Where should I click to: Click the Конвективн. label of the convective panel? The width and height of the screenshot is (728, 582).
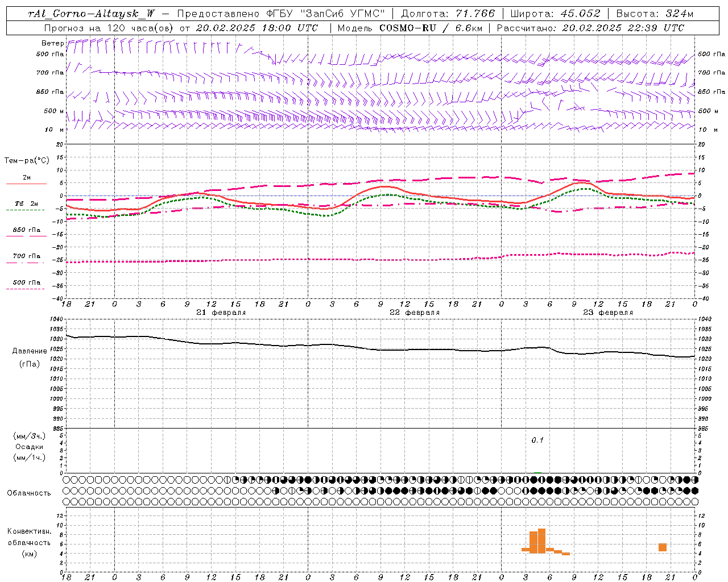[30, 531]
